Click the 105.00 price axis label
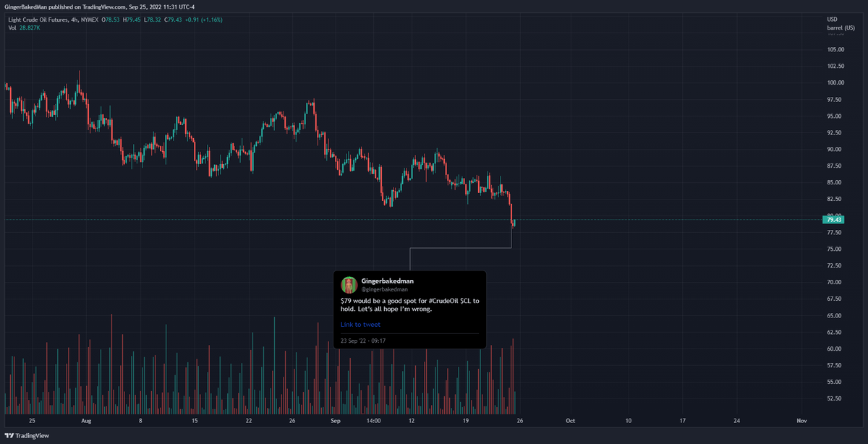The height and width of the screenshot is (444, 868). (835, 49)
